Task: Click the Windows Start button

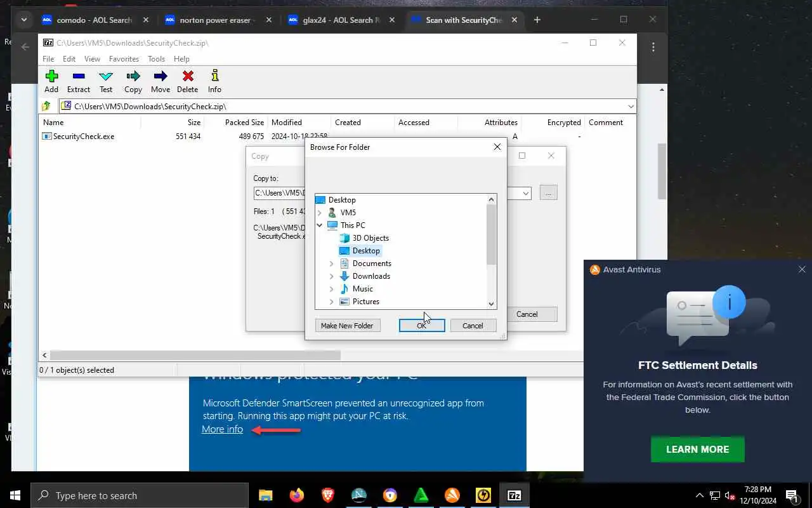Action: coord(15,495)
